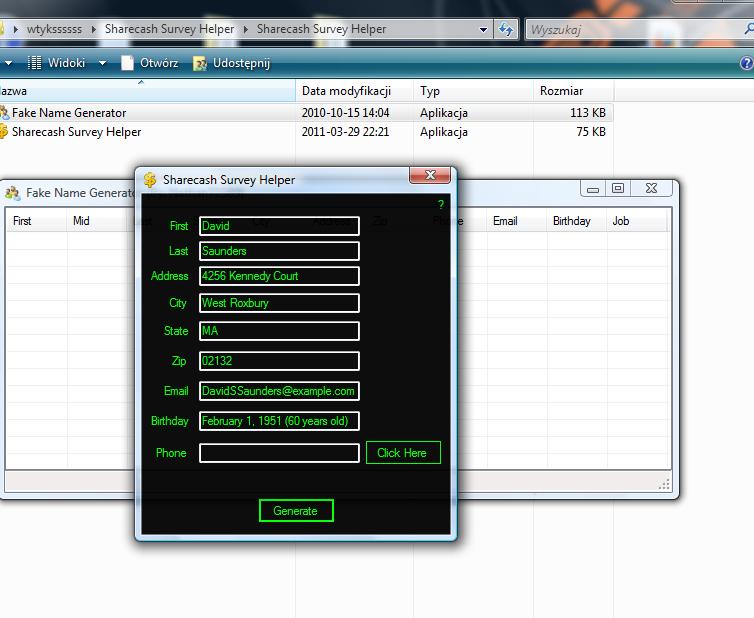
Task: Click the 'Click Here' phone button
Action: (x=403, y=453)
